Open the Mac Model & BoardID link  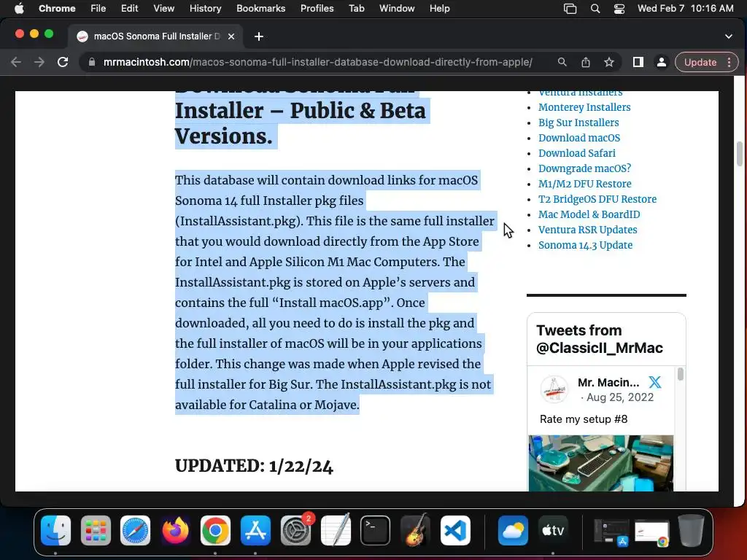tap(589, 214)
